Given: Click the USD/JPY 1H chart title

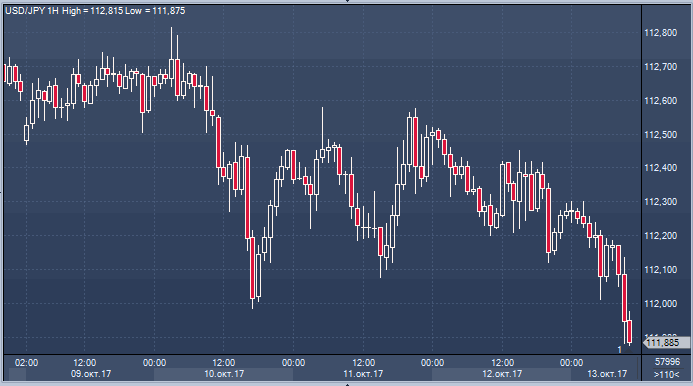Looking at the screenshot, I should click(x=32, y=11).
